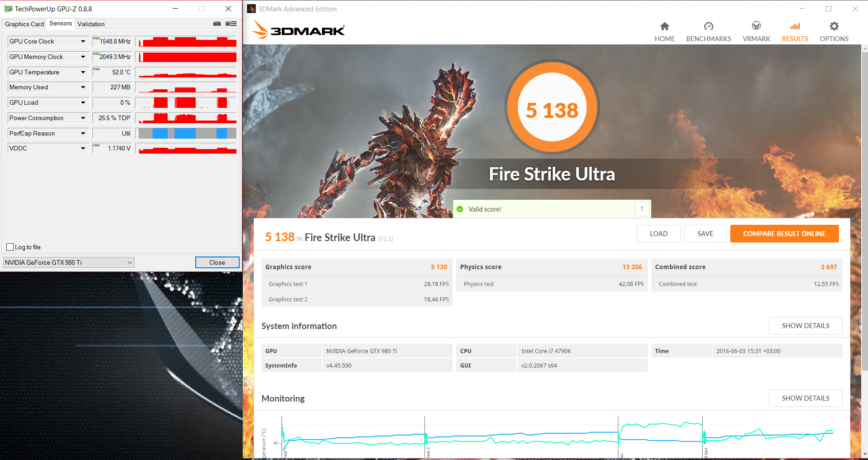This screenshot has width=868, height=460.
Task: Expand the PerfCap Reason sensor dropdown
Action: click(83, 133)
